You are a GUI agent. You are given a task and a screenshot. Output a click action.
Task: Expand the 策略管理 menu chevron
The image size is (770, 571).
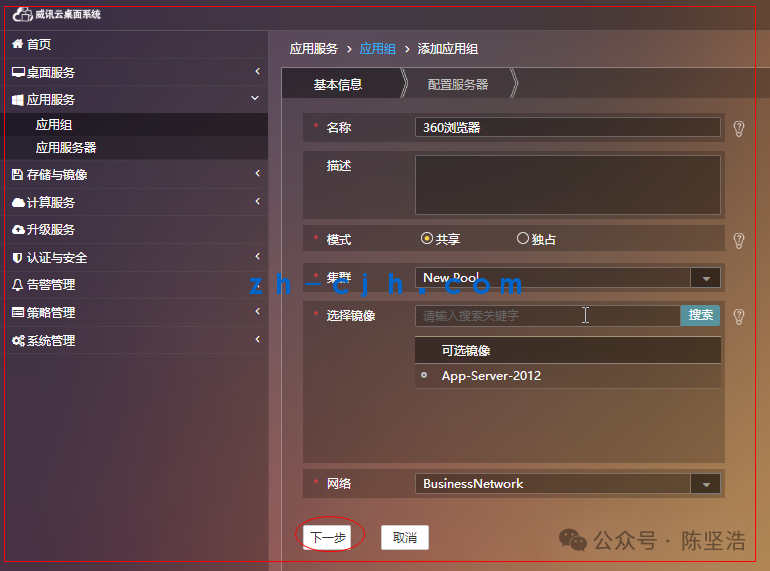[x=257, y=311]
